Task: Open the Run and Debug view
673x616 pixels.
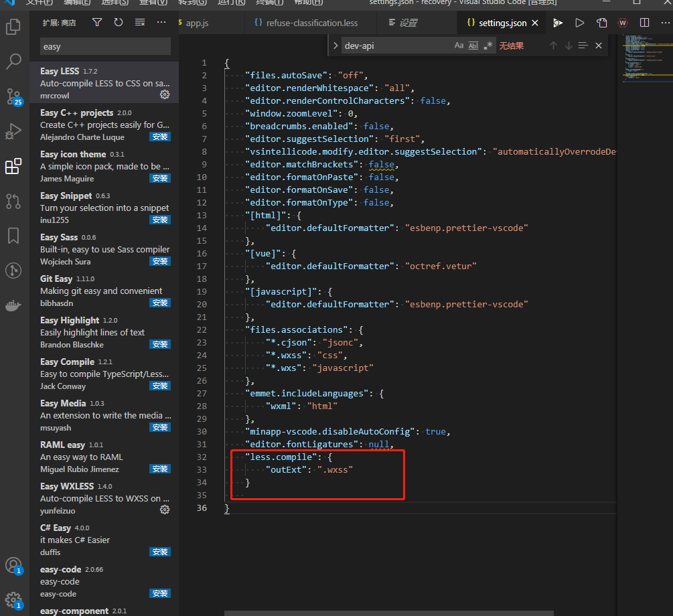Action: coord(13,131)
